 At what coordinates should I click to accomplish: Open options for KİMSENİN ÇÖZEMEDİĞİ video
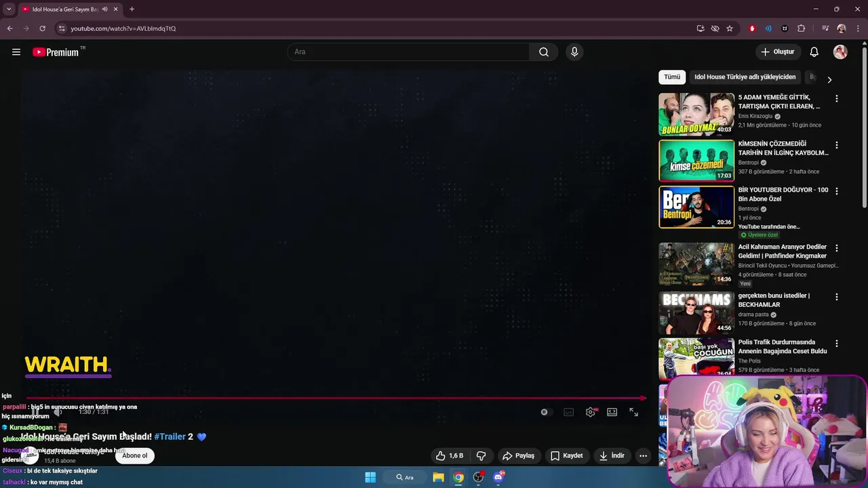pos(836,145)
